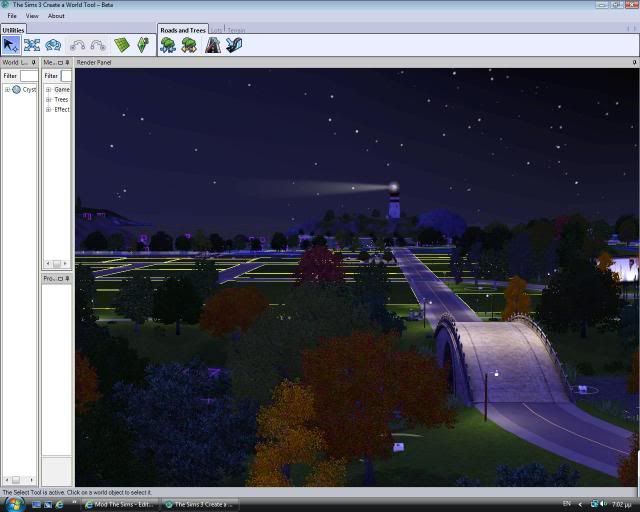Viewport: 640px width, 512px height.
Task: Expand the Effects tree node
Action: coord(48,110)
